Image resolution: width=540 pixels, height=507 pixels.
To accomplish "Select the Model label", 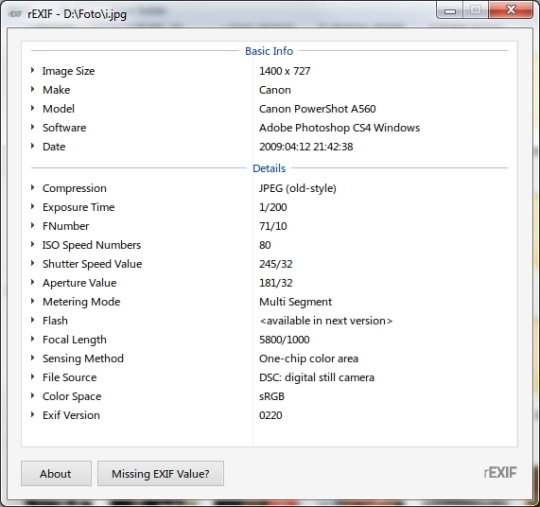I will coord(58,109).
